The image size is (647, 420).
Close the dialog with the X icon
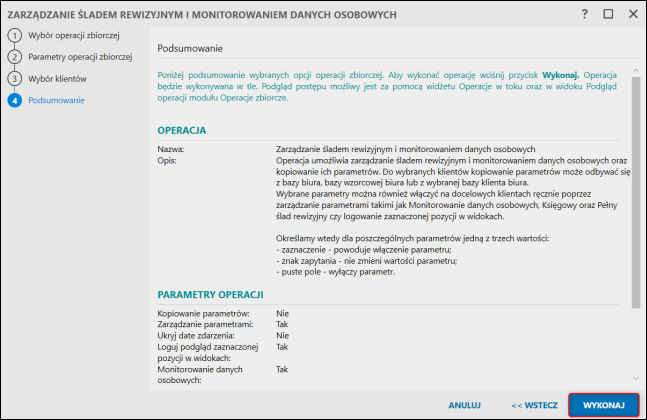click(633, 14)
